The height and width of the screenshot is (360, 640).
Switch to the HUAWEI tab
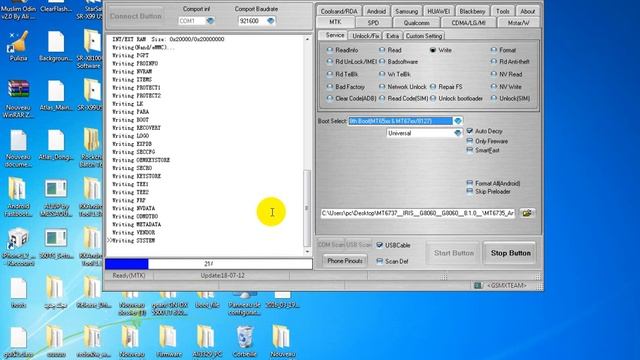click(x=438, y=11)
